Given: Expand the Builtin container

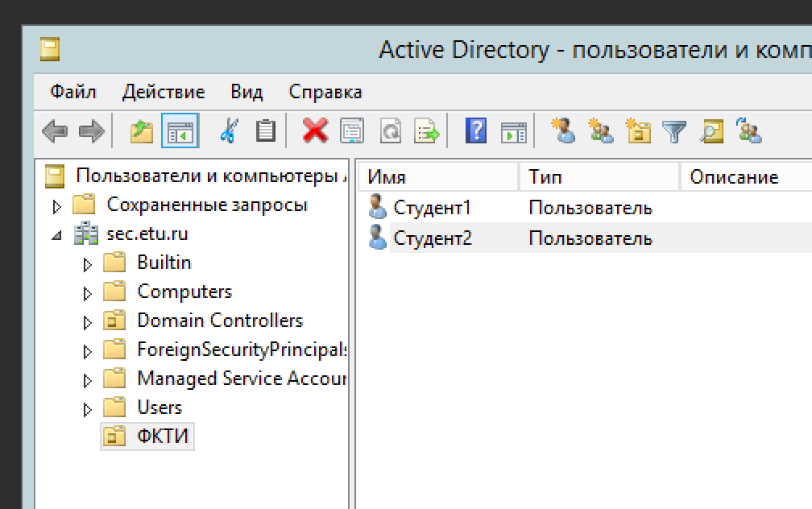Looking at the screenshot, I should click(x=88, y=265).
